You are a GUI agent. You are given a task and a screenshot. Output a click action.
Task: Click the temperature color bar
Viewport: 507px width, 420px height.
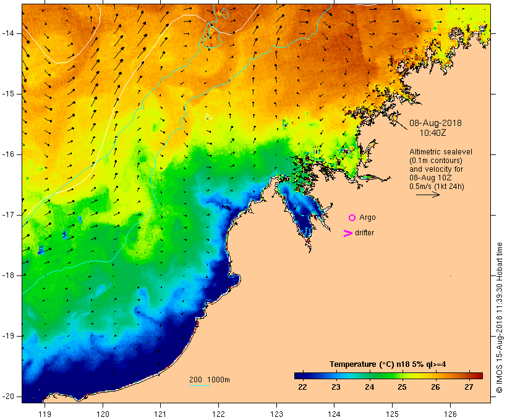[388, 376]
